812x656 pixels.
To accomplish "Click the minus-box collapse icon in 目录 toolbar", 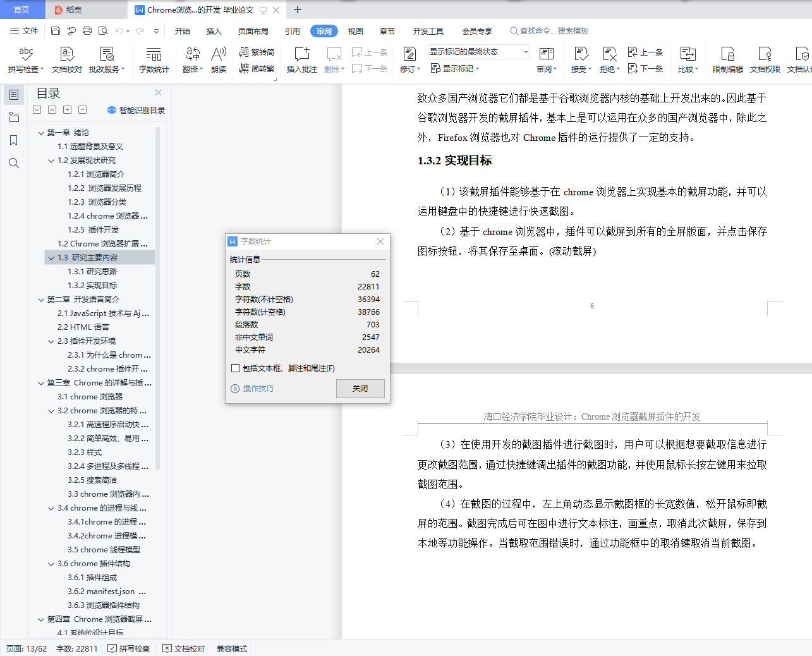I will [82, 110].
